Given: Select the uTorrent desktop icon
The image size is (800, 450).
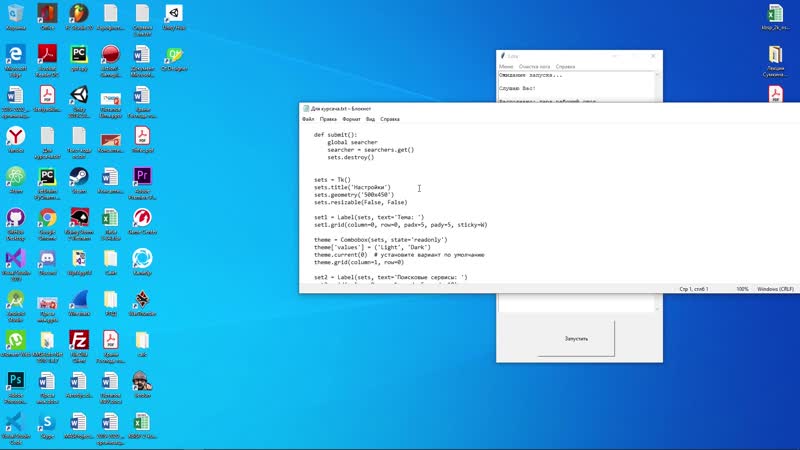Looking at the screenshot, I should click(x=15, y=341).
